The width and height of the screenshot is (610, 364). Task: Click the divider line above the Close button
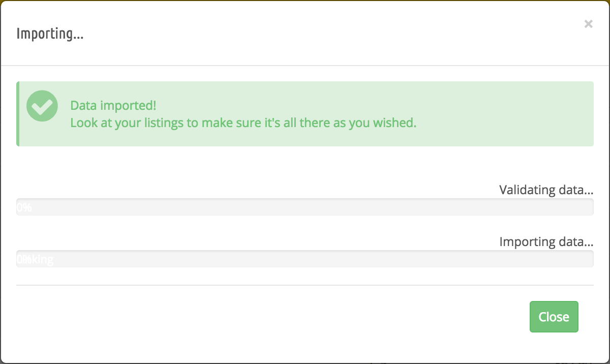click(305, 285)
